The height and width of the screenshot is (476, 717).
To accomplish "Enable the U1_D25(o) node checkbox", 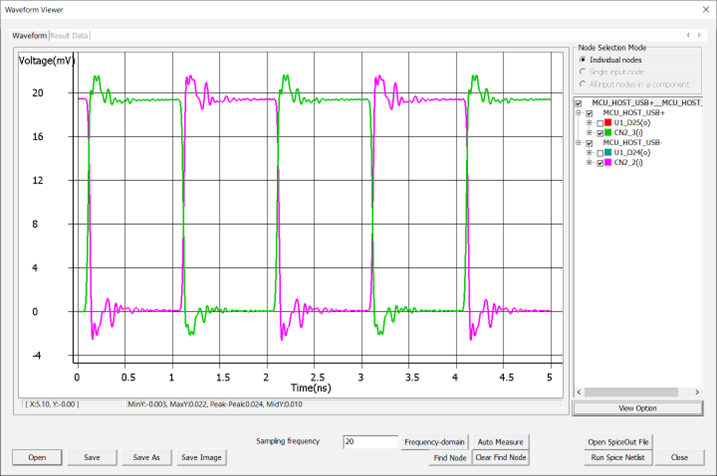I will coord(599,123).
